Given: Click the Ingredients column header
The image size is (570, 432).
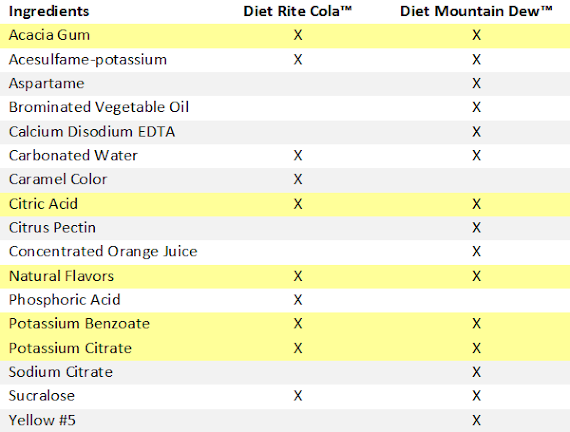Looking at the screenshot, I should (x=49, y=11).
